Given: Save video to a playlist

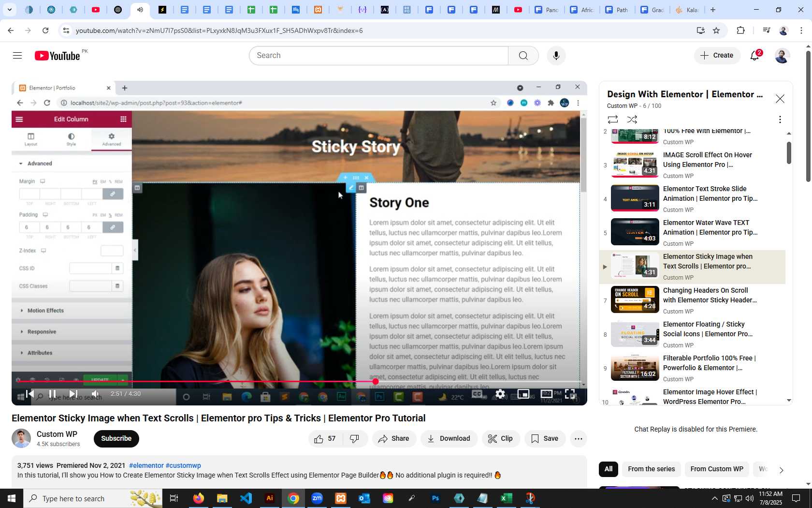Looking at the screenshot, I should click(x=545, y=439).
